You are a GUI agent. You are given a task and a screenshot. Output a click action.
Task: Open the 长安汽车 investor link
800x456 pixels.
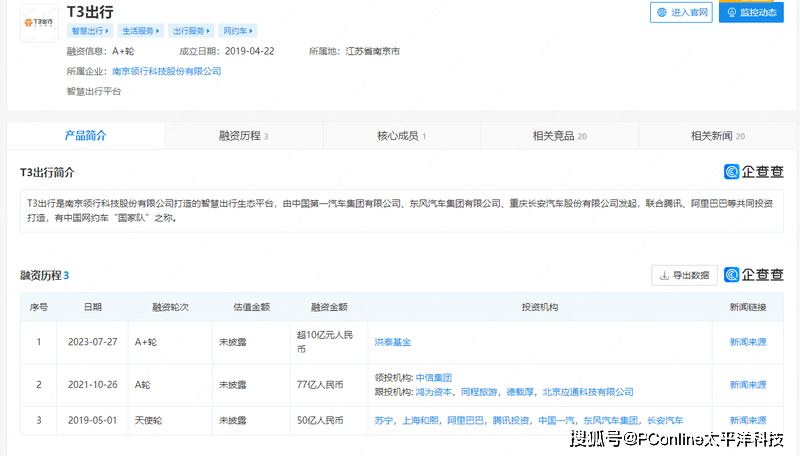pyautogui.click(x=665, y=420)
